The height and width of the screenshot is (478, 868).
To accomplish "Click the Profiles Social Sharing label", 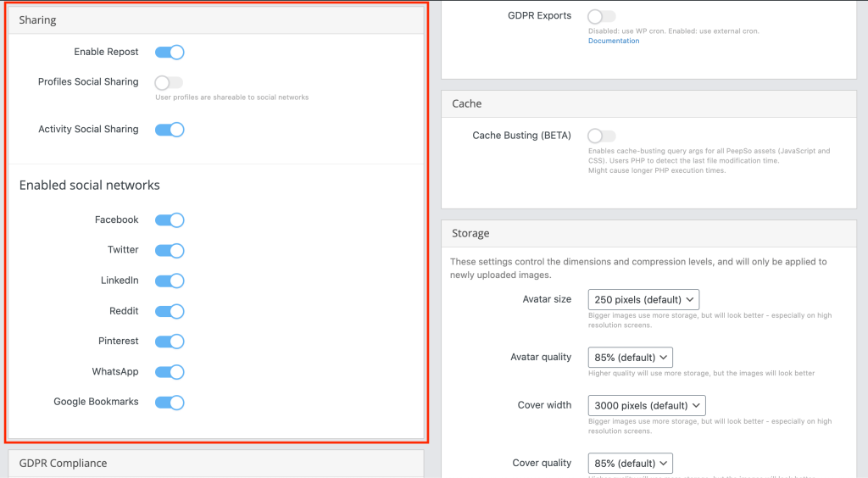I will (x=88, y=82).
